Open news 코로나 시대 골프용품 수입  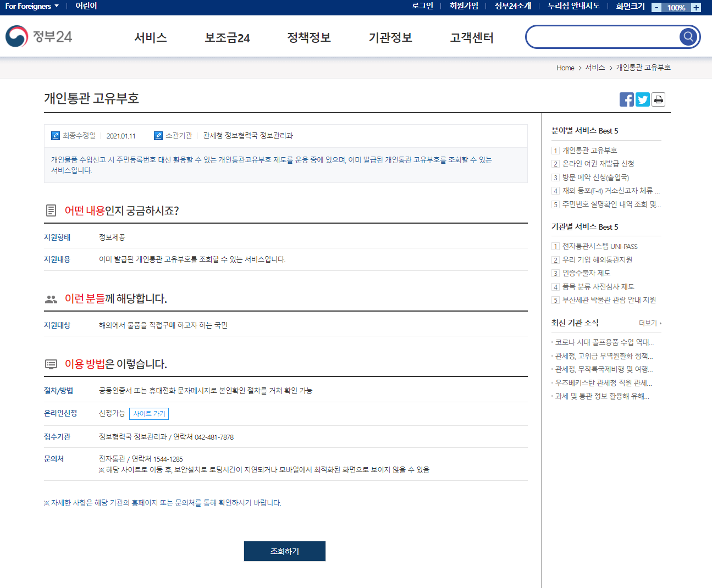coord(604,342)
